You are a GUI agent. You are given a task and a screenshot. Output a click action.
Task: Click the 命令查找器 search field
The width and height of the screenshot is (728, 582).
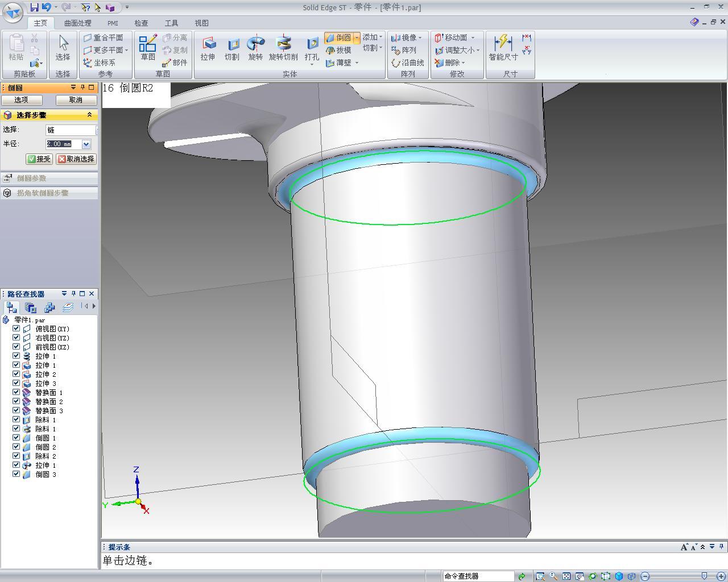(x=478, y=576)
